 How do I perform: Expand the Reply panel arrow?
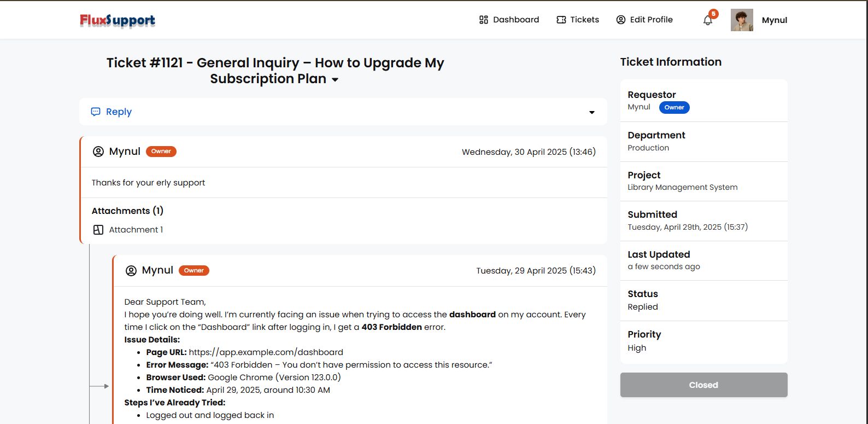coord(591,113)
